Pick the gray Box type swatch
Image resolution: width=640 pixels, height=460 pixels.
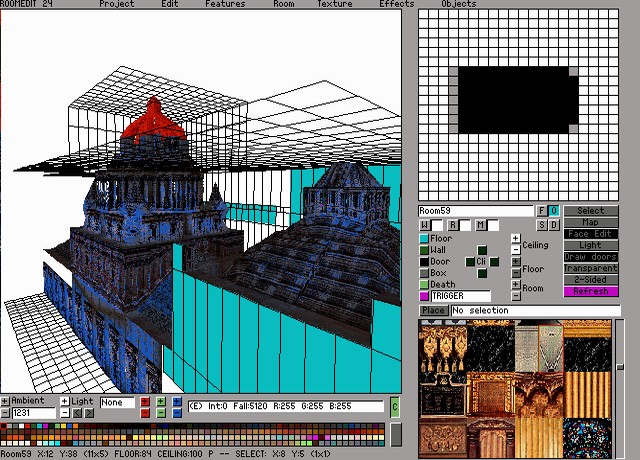(x=424, y=273)
